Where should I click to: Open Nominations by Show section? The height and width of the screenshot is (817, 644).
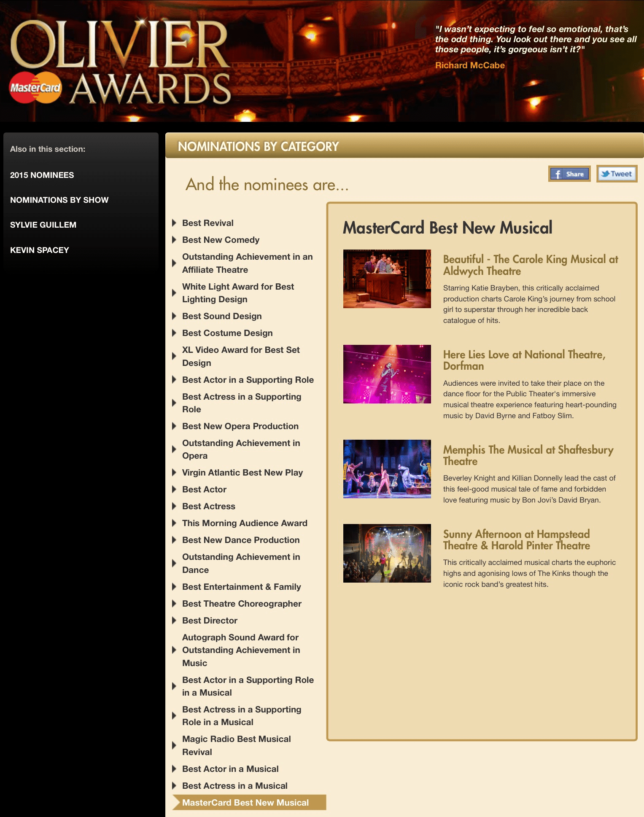[x=59, y=200]
